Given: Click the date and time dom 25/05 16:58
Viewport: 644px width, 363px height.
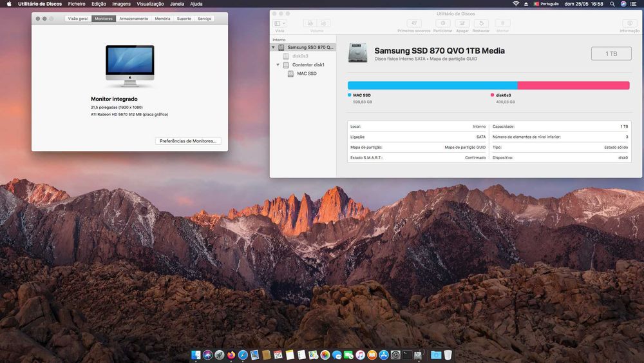Looking at the screenshot, I should point(583,4).
